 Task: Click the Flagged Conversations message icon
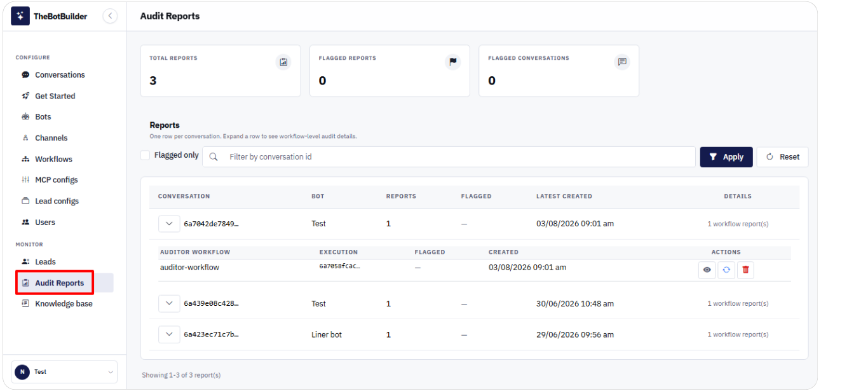pyautogui.click(x=622, y=62)
